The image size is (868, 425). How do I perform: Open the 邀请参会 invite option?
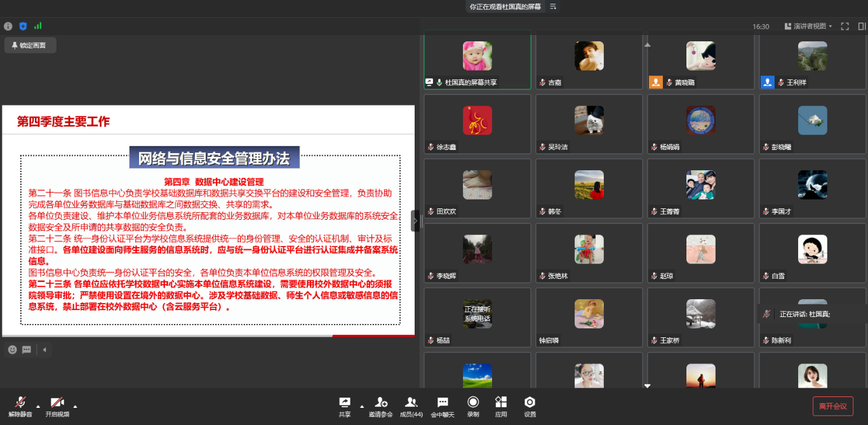tap(381, 406)
